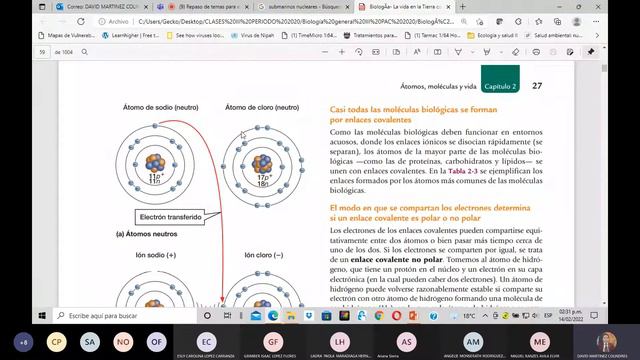Open Salud ambiental bookmark
Image resolution: width=640 pixels, height=360 pixels.
click(x=553, y=36)
